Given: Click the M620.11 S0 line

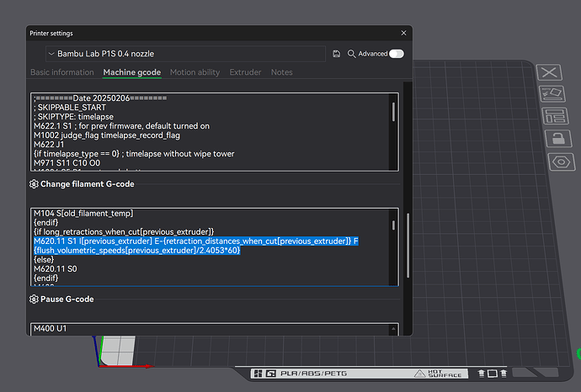Looking at the screenshot, I should 56,268.
